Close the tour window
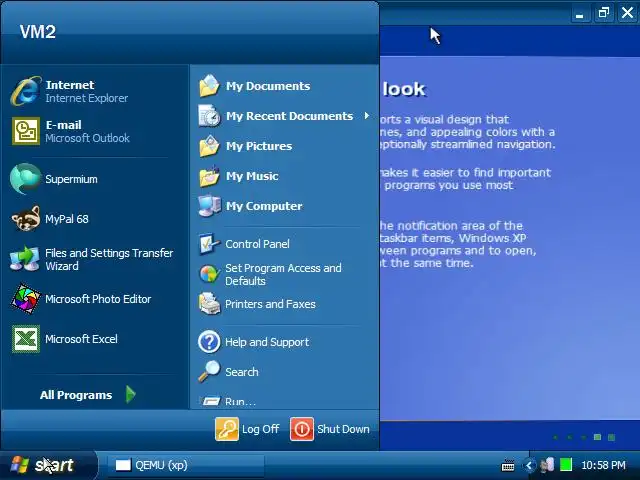Viewport: 640px width, 480px height. pyautogui.click(x=628, y=13)
